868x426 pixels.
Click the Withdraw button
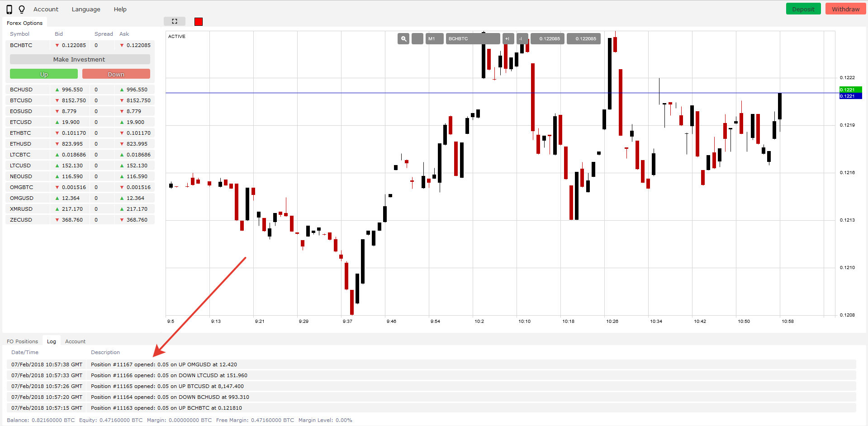845,9
